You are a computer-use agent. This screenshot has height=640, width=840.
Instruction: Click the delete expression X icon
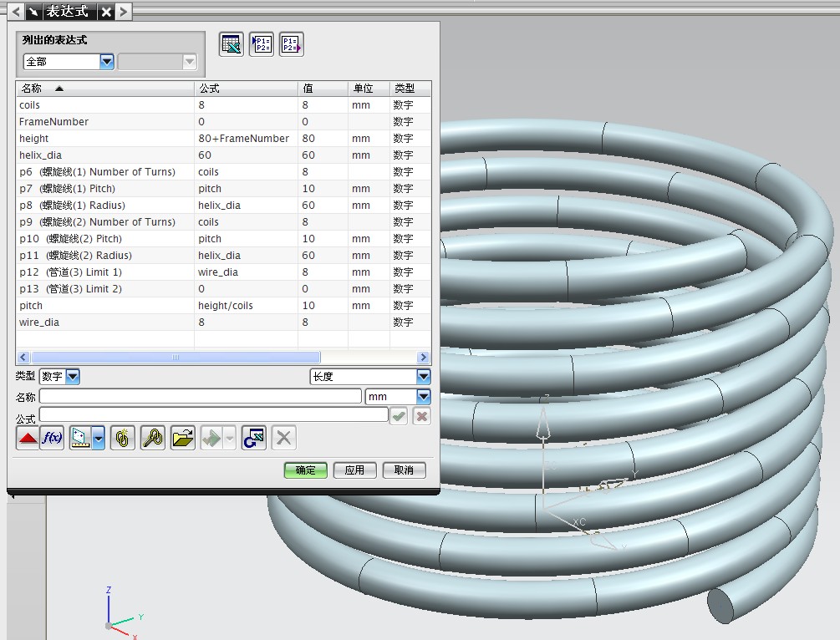click(x=284, y=438)
